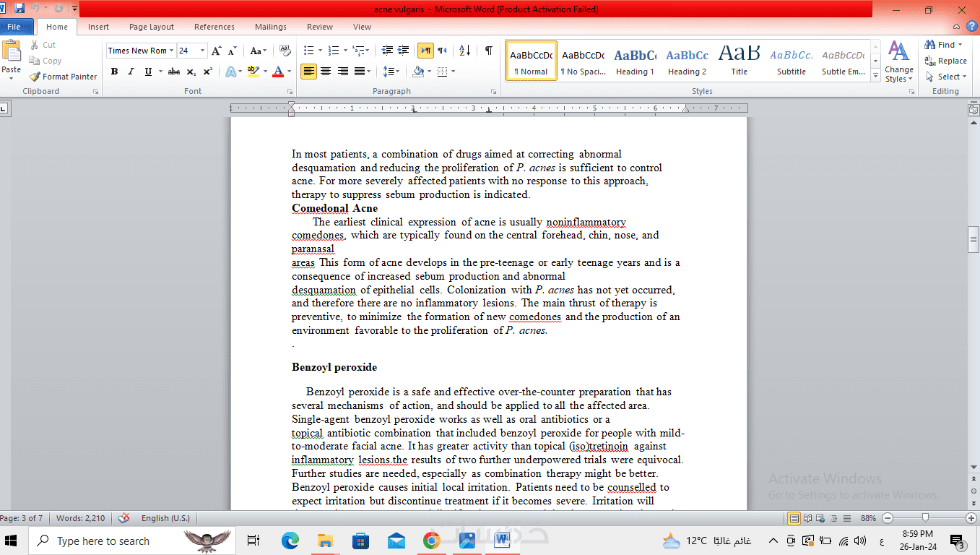
Task: Sort the selected text alphabetically
Action: (464, 51)
